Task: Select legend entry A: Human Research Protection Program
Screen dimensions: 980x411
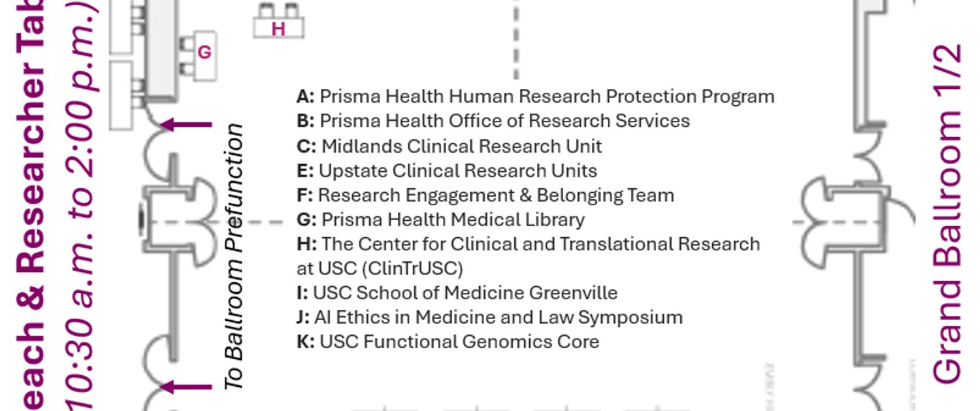Action: click(535, 97)
